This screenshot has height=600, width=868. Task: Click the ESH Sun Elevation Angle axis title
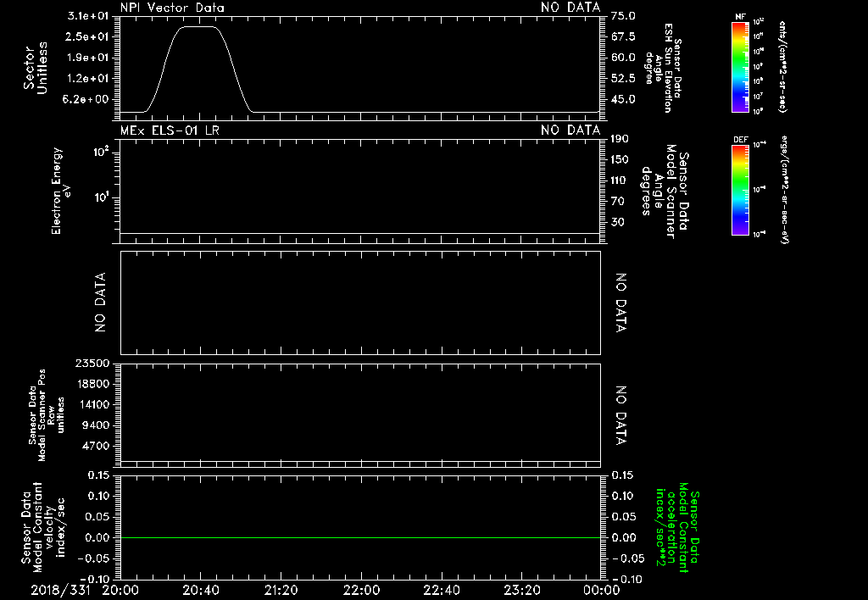coord(663,68)
